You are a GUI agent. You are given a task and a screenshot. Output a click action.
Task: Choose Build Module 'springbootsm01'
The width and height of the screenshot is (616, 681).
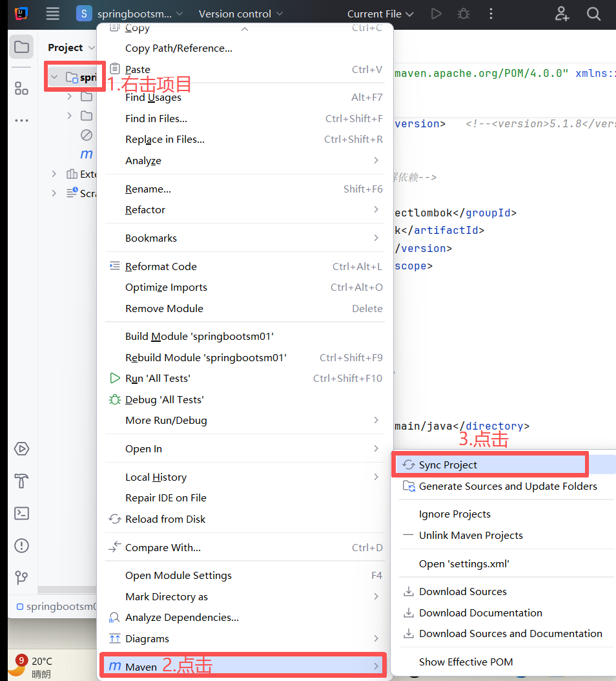[x=245, y=337]
